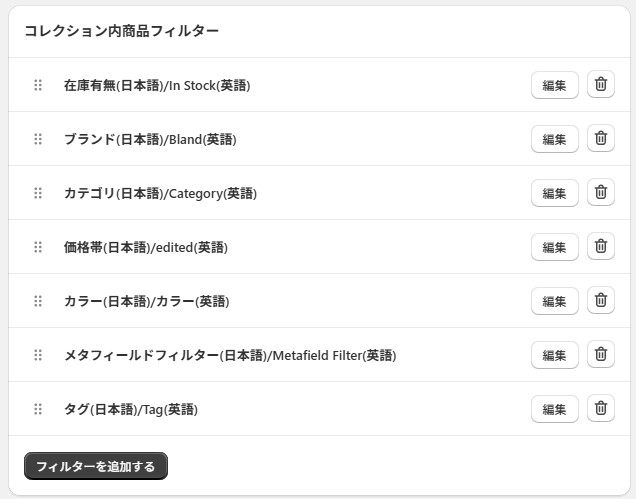This screenshot has width=636, height=499.
Task: Edit the 在庫有無/In Stock filter
Action: (x=554, y=85)
